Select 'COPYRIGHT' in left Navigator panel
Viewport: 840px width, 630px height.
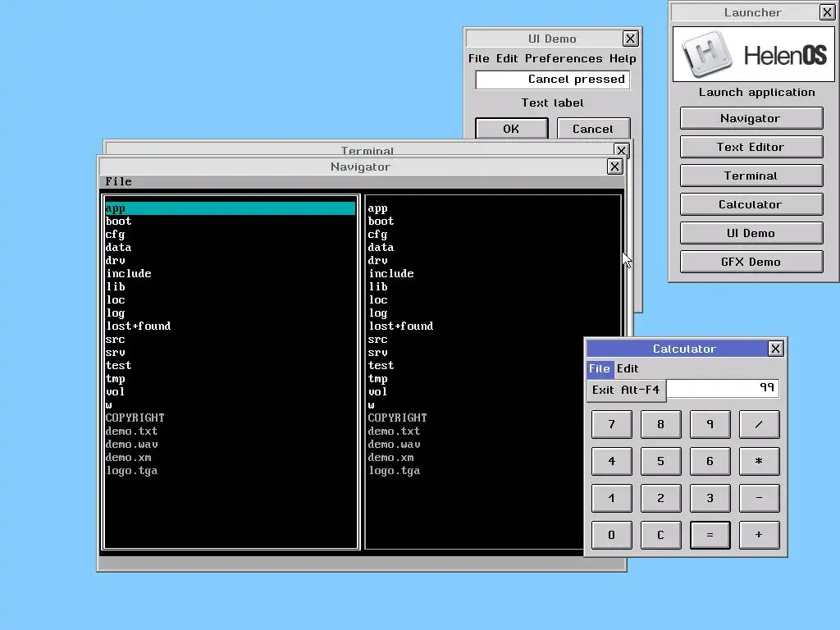click(230, 418)
